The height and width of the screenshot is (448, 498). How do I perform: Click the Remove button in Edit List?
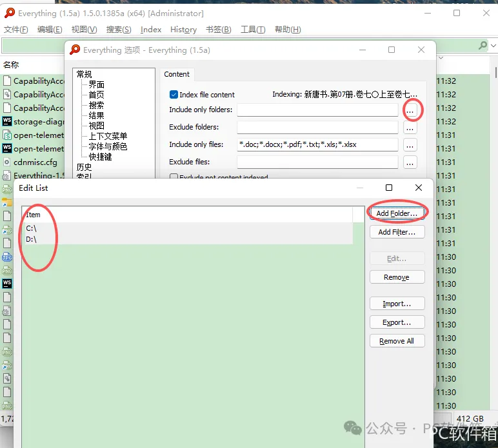pos(397,277)
